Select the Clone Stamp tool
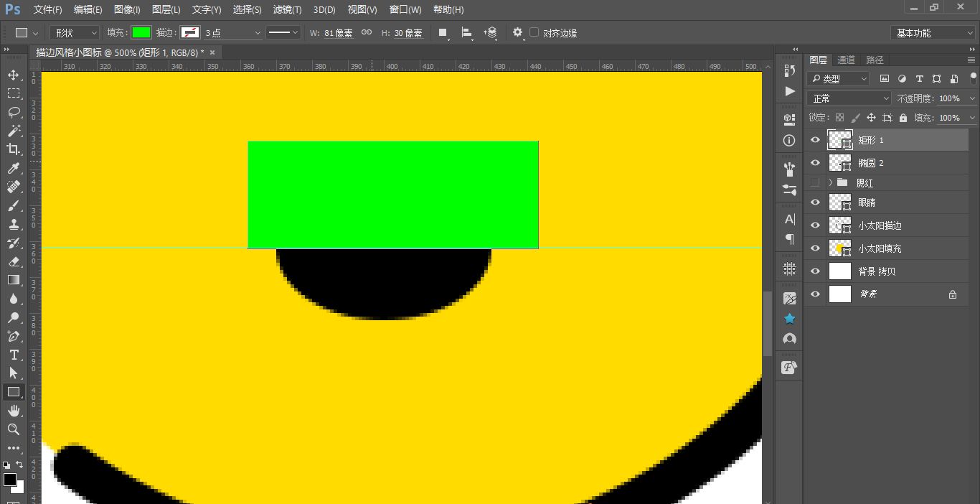 tap(13, 224)
